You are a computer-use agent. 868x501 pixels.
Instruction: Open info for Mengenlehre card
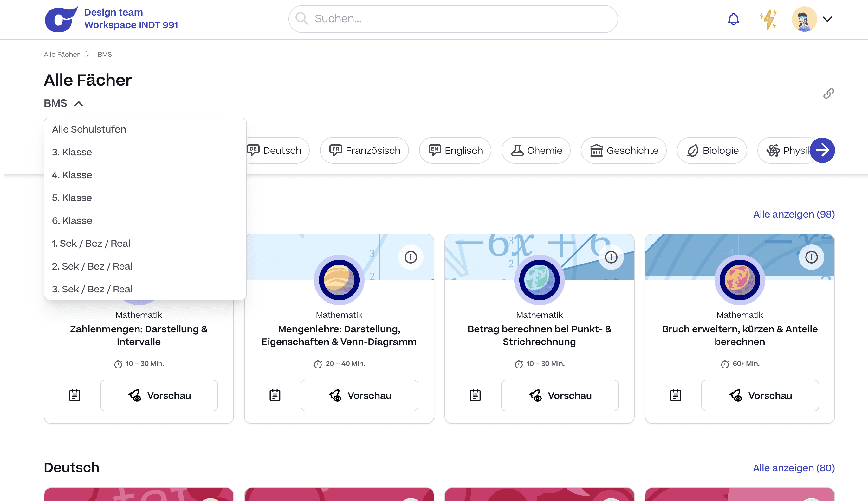pyautogui.click(x=411, y=257)
